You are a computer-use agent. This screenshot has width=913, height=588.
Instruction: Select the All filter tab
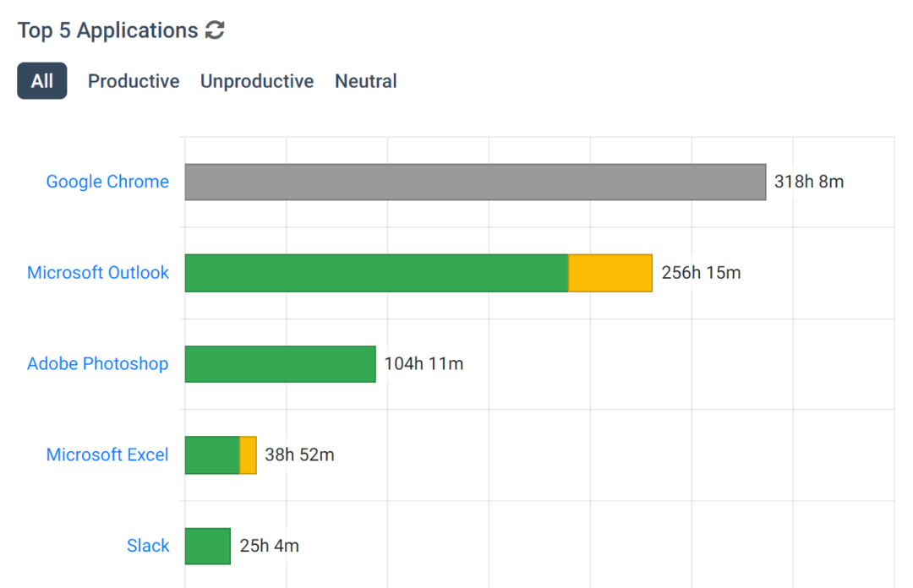(x=41, y=80)
